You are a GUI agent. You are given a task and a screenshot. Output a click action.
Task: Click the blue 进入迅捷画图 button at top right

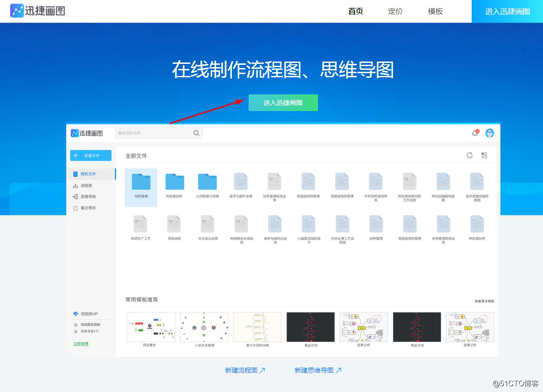pos(507,12)
